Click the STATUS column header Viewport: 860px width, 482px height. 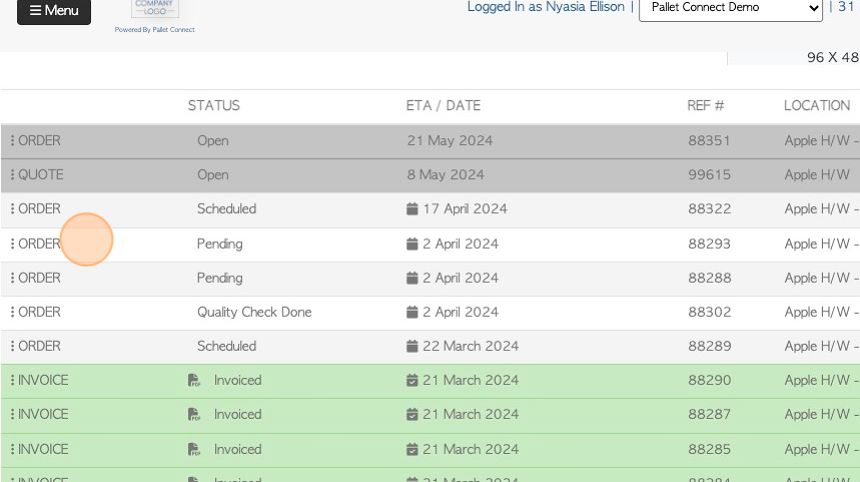click(x=214, y=105)
